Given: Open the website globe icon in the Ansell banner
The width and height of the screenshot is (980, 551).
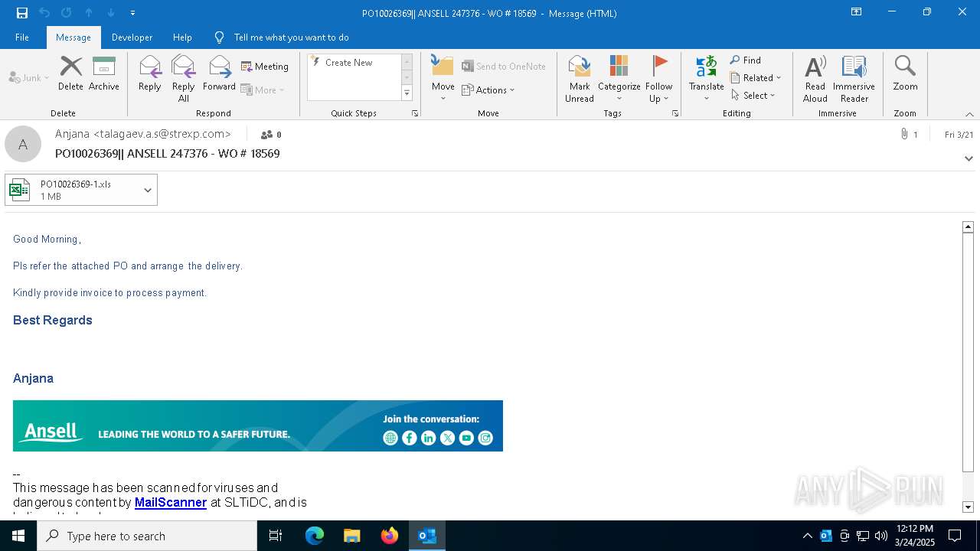Looking at the screenshot, I should tap(390, 438).
